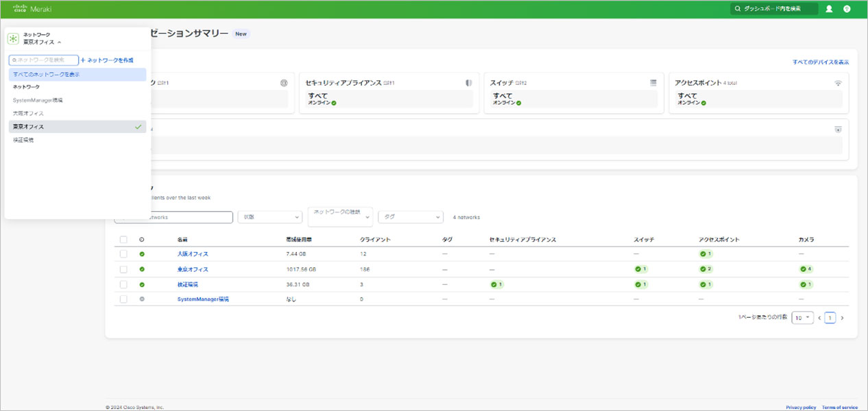868x411 pixels.
Task: Click the switch badge in 東京オフィス row
Action: pyautogui.click(x=642, y=269)
